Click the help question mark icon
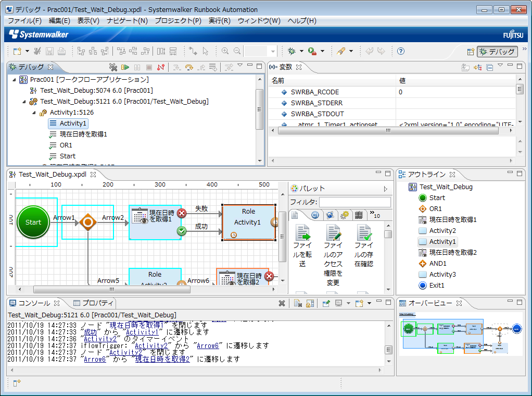 point(401,51)
